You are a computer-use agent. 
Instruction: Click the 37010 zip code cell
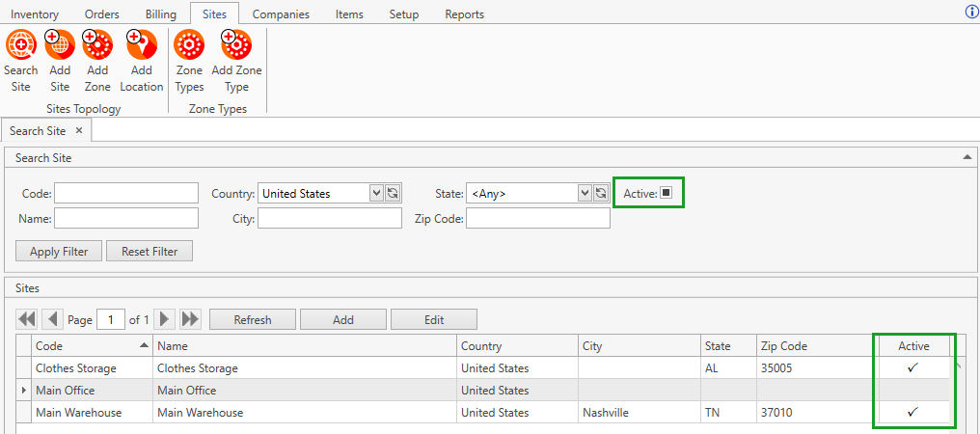click(815, 413)
